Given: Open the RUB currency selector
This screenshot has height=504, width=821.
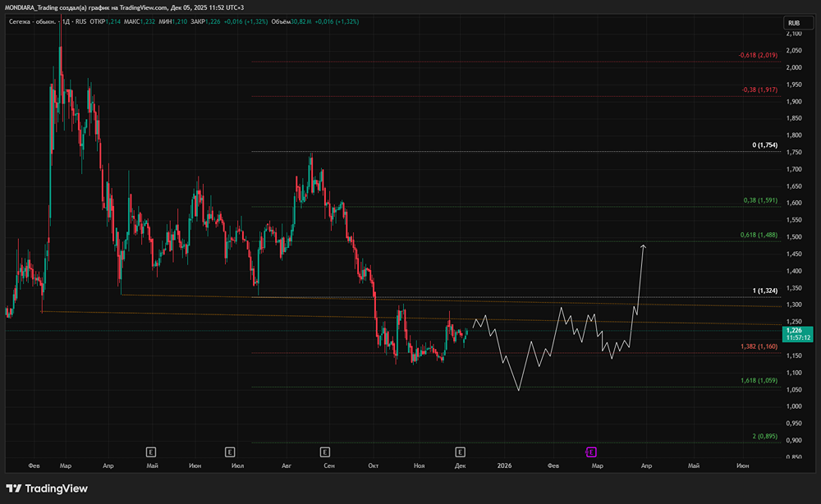Looking at the screenshot, I should [x=793, y=22].
